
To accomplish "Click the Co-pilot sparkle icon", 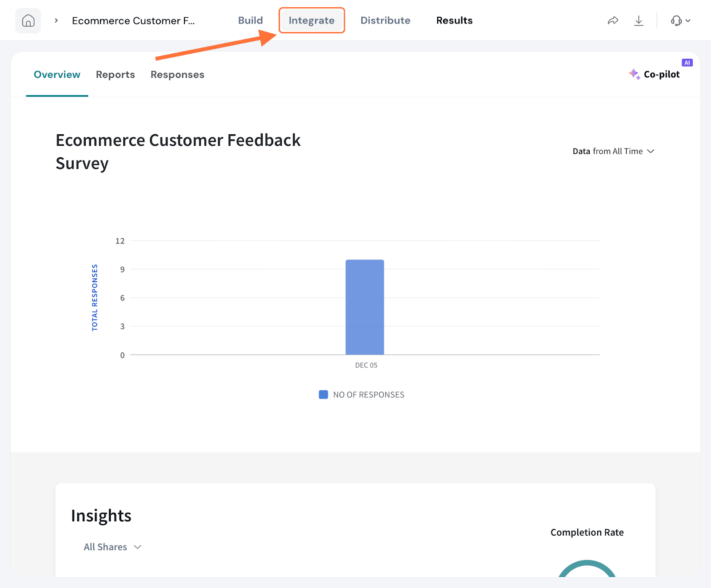I will coord(634,74).
